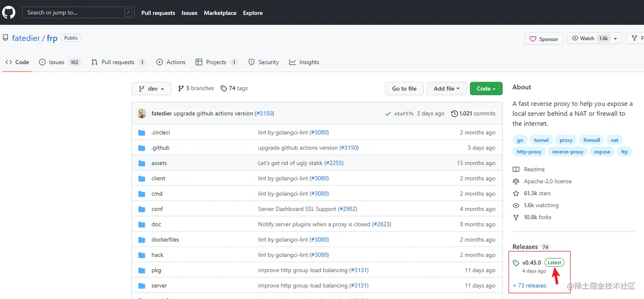Click the stars icon in About
Image resolution: width=644 pixels, height=299 pixels.
pos(516,193)
